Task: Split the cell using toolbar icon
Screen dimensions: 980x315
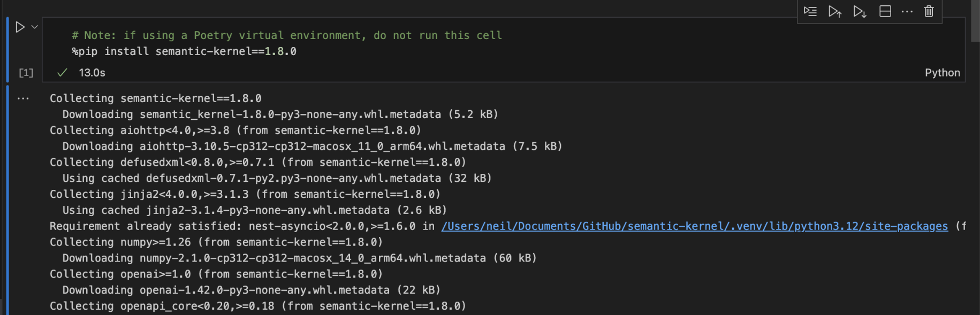Action: pyautogui.click(x=885, y=11)
